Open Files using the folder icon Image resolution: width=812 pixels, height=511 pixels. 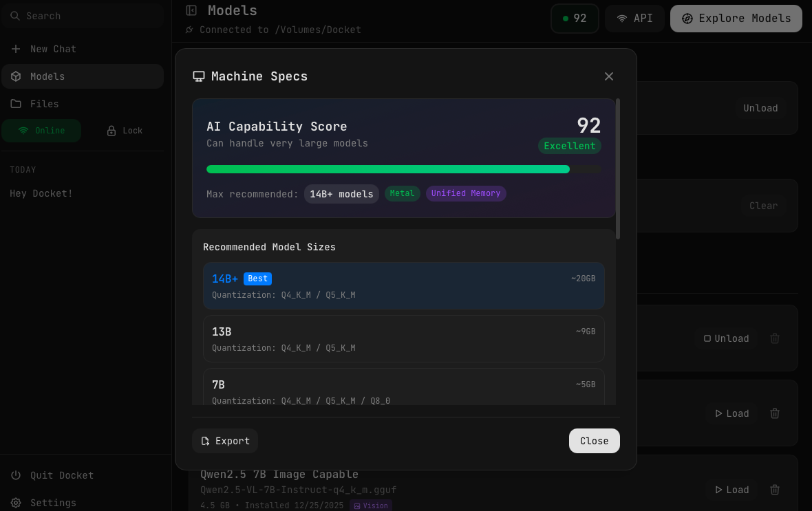pos(15,104)
